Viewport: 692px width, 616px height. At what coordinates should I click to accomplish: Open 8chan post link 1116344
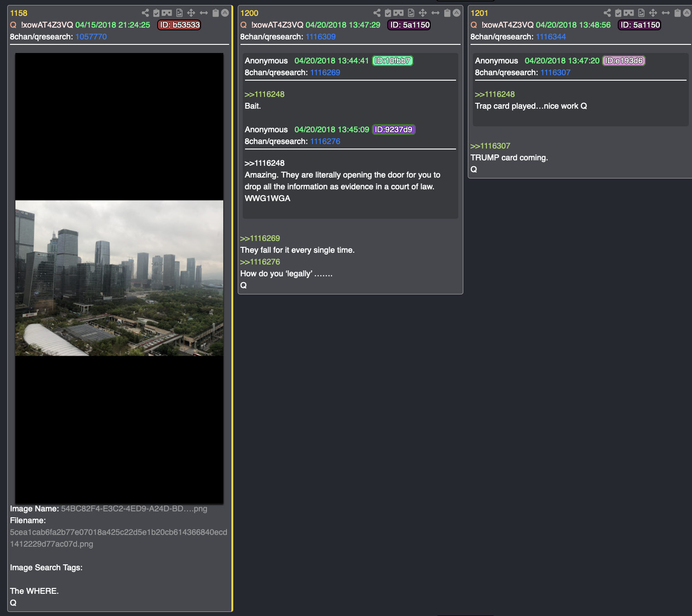[551, 37]
